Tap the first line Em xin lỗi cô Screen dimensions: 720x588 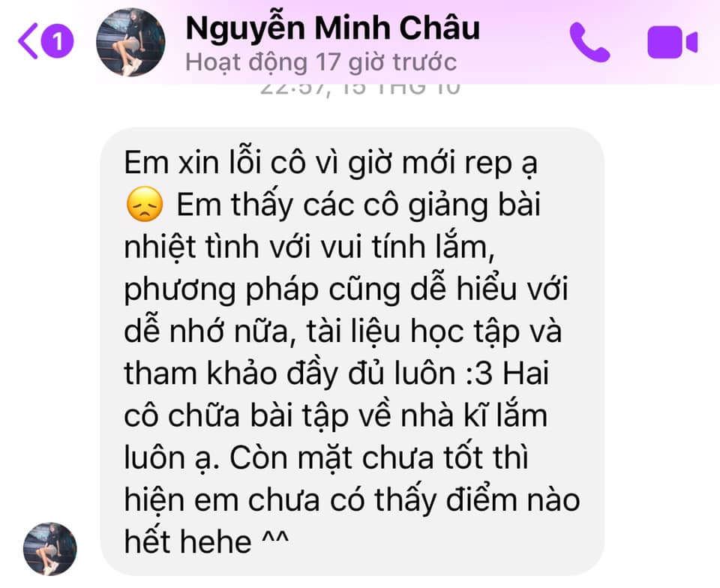(x=331, y=163)
